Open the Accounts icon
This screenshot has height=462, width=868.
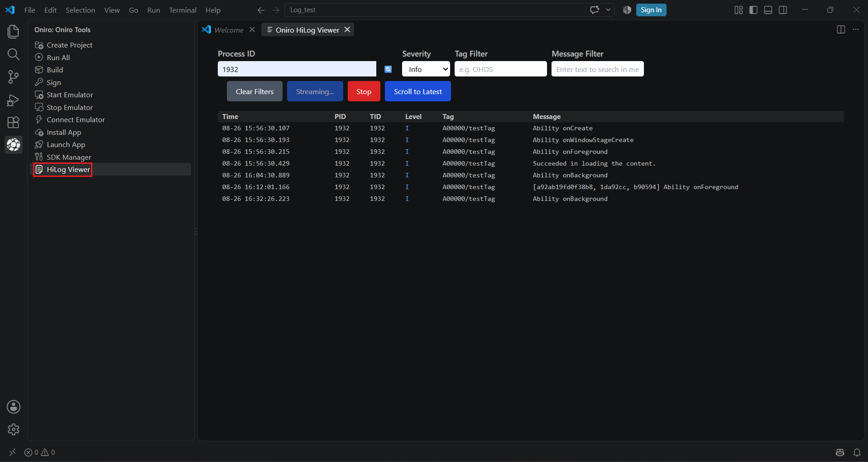[x=14, y=407]
